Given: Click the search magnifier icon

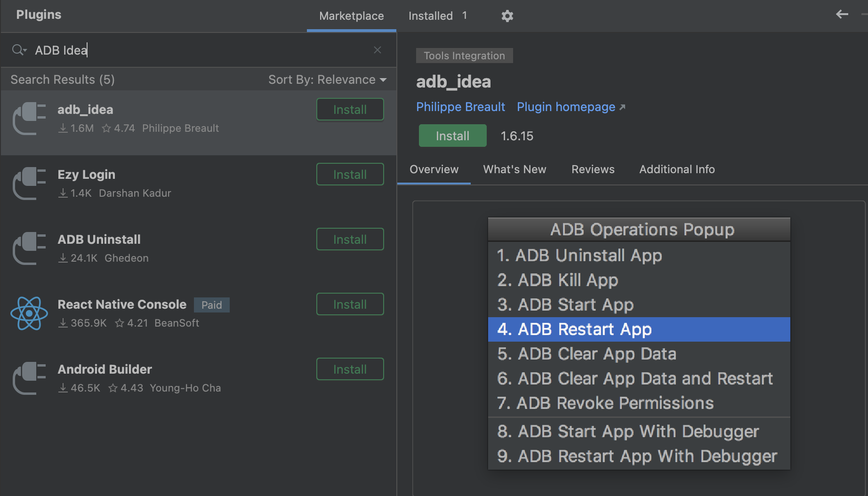Looking at the screenshot, I should 19,50.
